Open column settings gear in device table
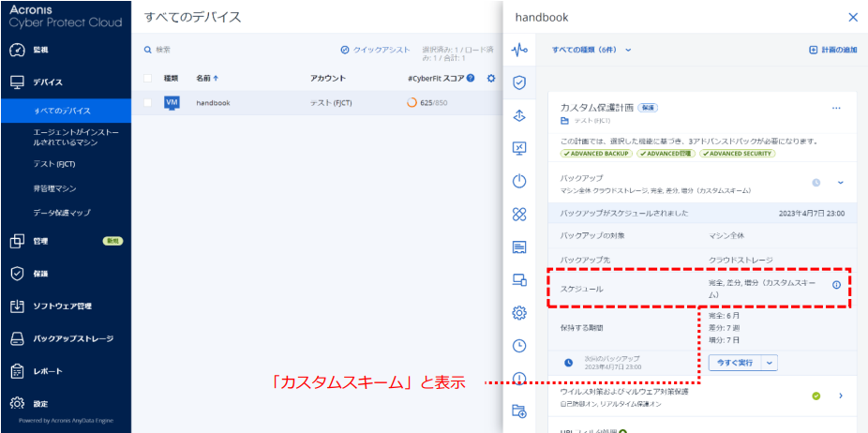 (x=491, y=79)
